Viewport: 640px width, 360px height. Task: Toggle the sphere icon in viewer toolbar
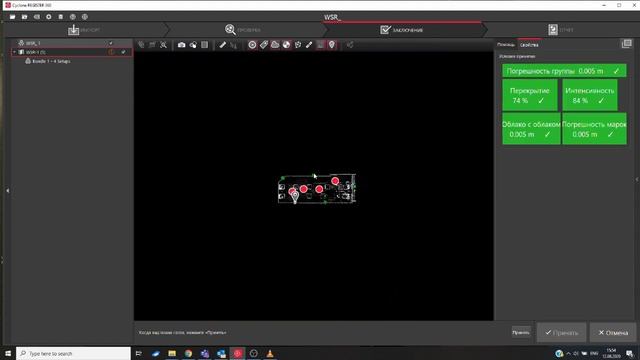[x=287, y=45]
